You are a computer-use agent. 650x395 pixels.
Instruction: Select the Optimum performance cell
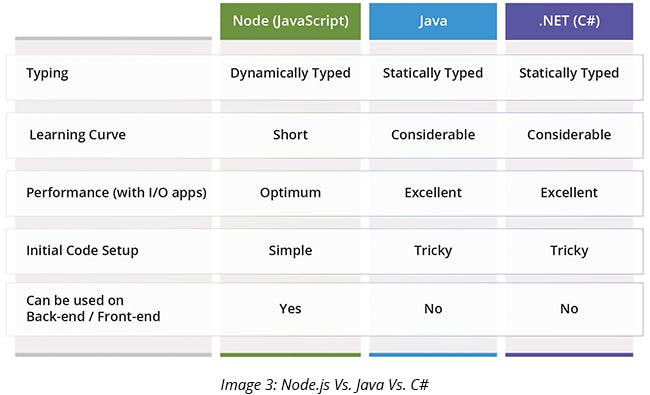tap(290, 193)
